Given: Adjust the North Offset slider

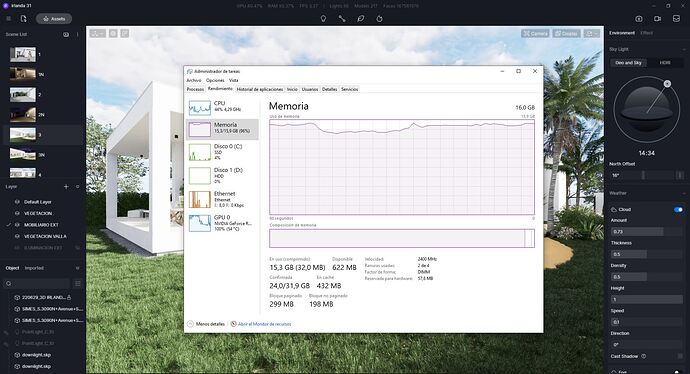Looking at the screenshot, I should [643, 175].
